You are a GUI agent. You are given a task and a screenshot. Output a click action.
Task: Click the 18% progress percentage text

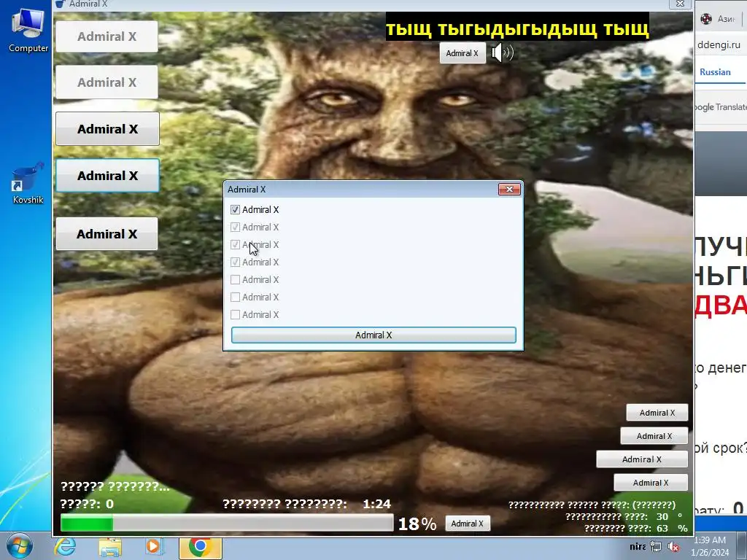417,524
